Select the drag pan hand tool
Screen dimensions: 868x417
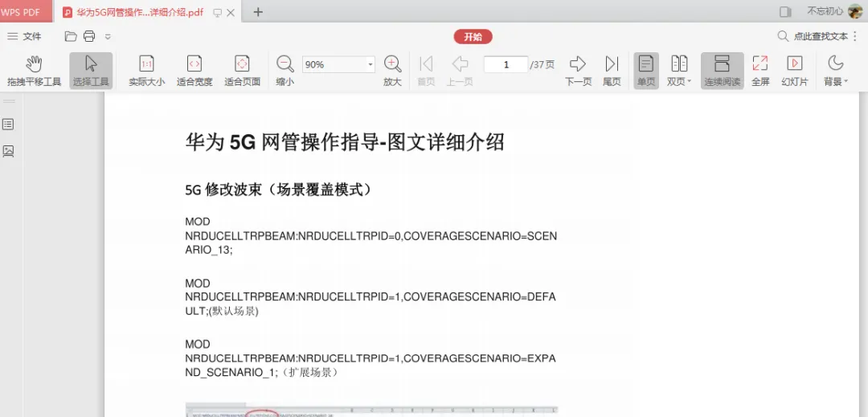point(34,71)
